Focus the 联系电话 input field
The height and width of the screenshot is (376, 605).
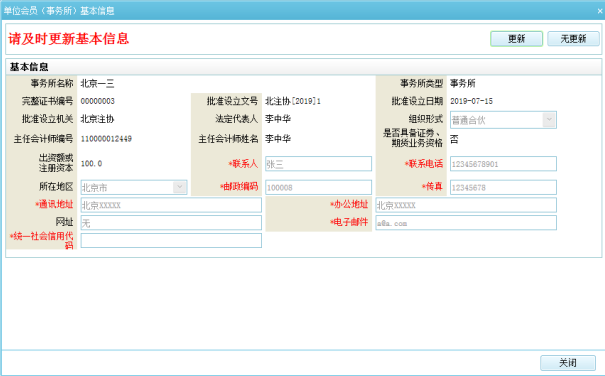pyautogui.click(x=503, y=164)
